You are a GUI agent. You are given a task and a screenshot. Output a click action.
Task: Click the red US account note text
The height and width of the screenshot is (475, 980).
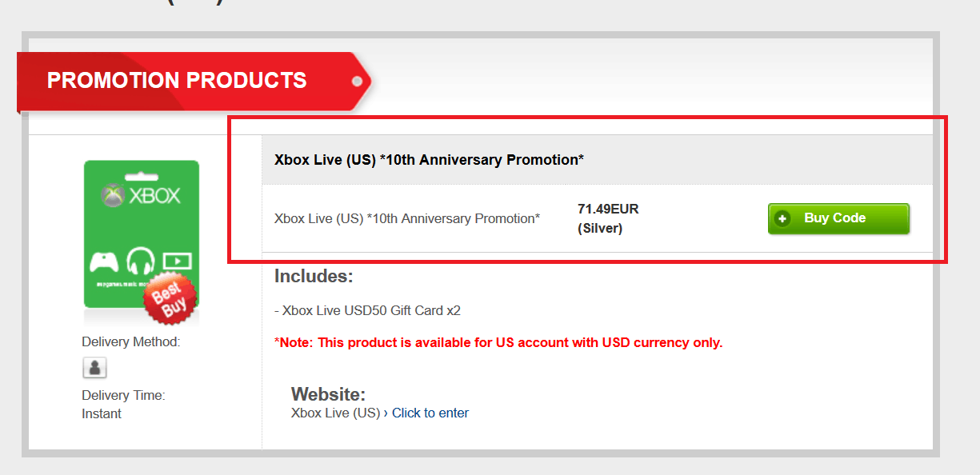click(x=498, y=342)
